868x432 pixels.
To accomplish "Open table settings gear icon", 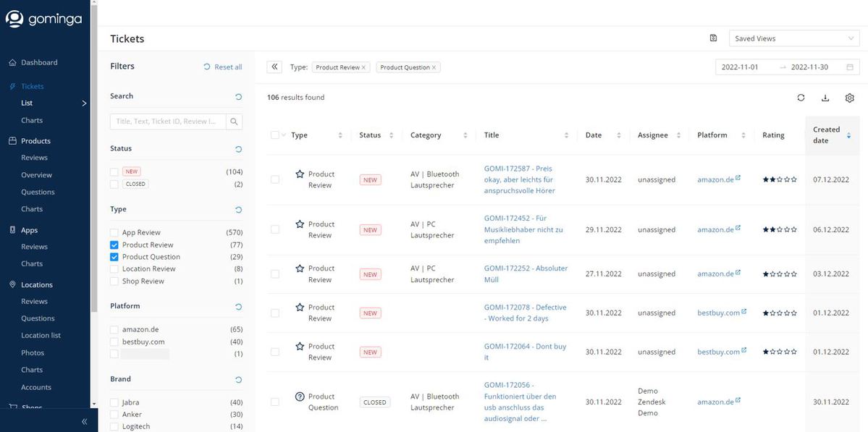I will [850, 98].
